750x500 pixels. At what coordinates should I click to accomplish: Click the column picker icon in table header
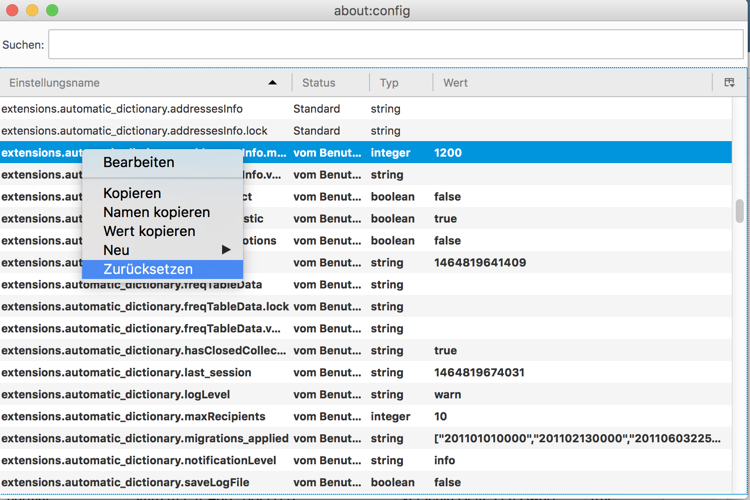[729, 83]
